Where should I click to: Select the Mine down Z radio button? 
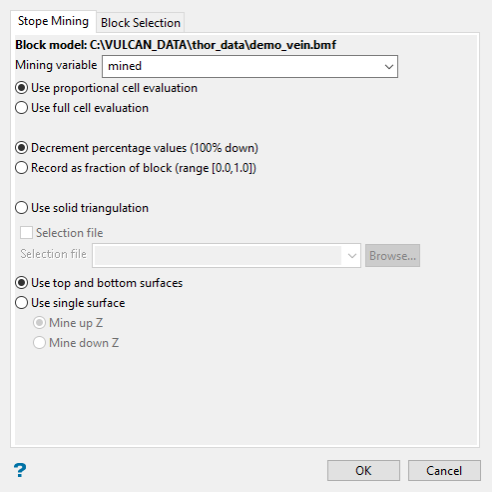click(39, 343)
